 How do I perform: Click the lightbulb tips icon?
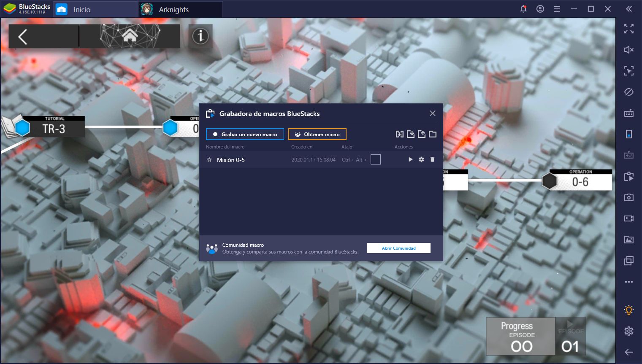pos(629,310)
